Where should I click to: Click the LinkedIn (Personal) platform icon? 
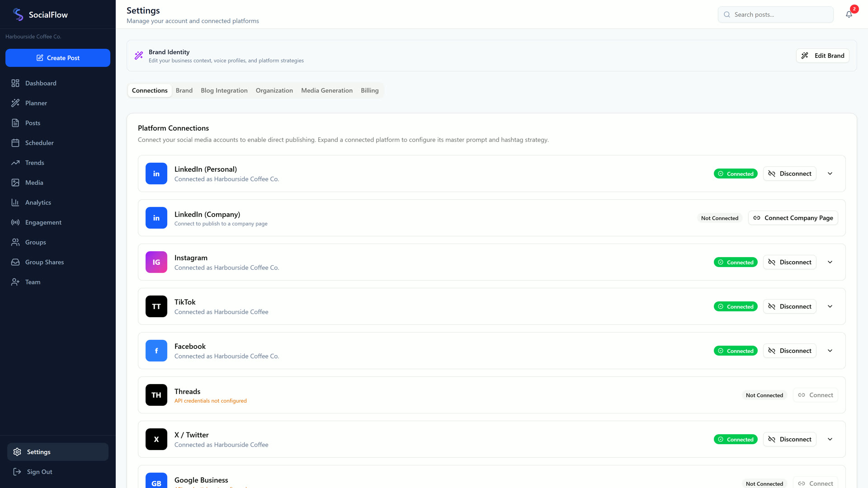[156, 174]
